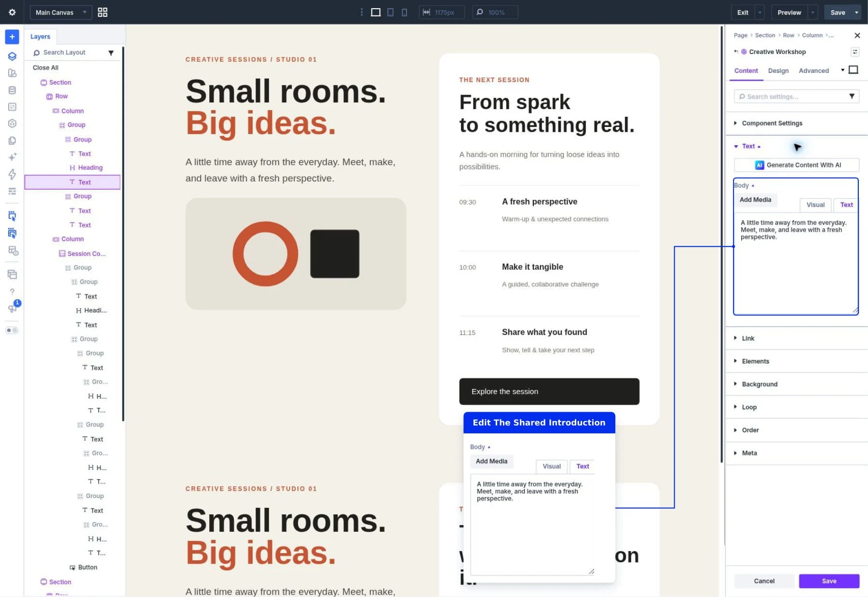This screenshot has width=868, height=597.
Task: Open the builder settings gear icon
Action: [12, 12]
